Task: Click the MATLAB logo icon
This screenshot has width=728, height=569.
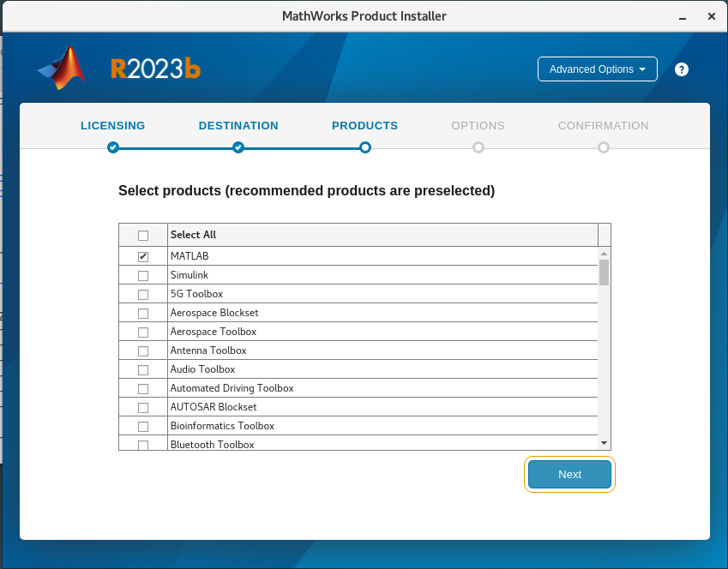Action: click(62, 68)
